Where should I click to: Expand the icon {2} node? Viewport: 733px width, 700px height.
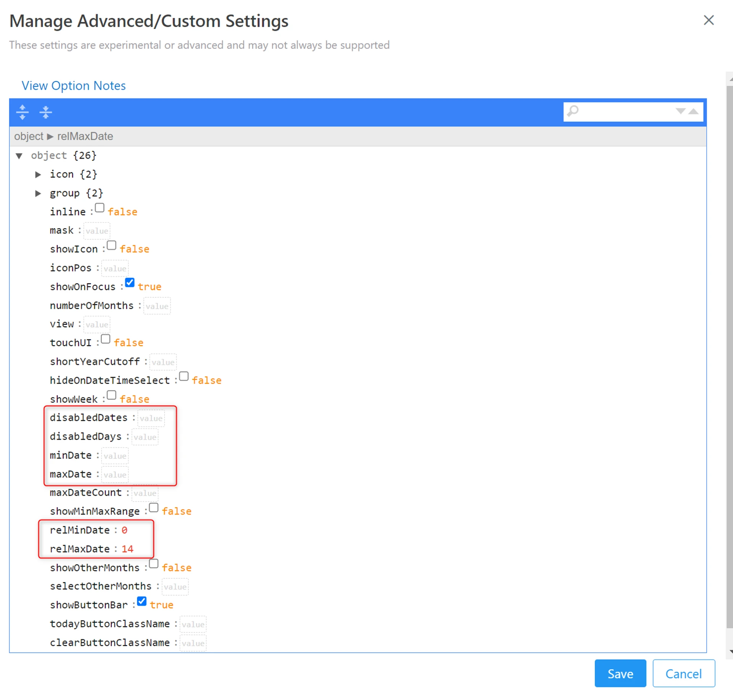(38, 175)
